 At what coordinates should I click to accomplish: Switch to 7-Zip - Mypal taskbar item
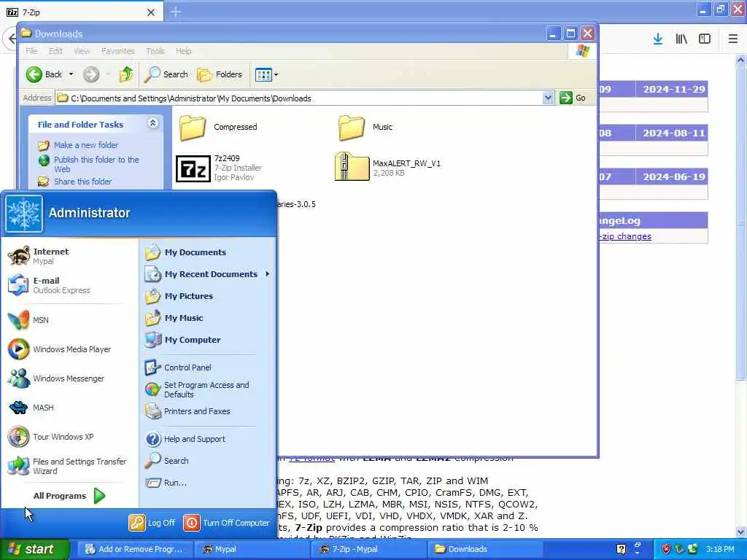coord(369,550)
